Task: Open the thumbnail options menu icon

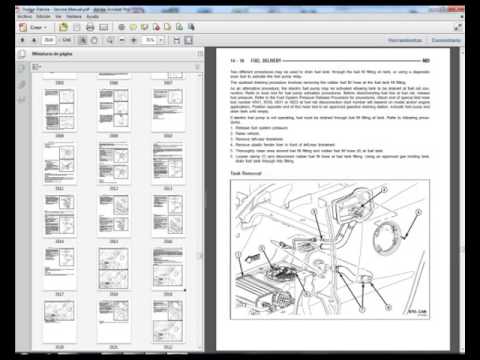Action: coord(36,67)
